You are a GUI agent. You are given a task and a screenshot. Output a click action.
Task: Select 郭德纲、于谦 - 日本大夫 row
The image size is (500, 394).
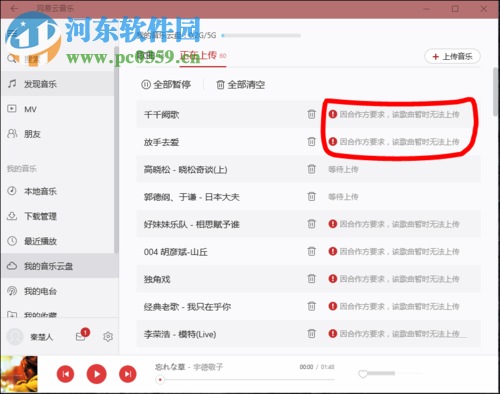tap(309, 196)
